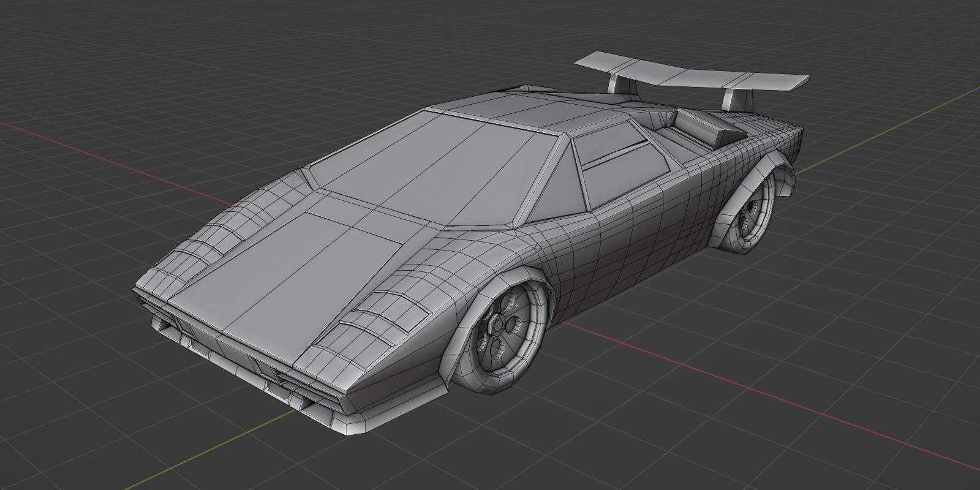Click the orange origin dot on front wheel
Screen dimensions: 980x490
point(516,304)
